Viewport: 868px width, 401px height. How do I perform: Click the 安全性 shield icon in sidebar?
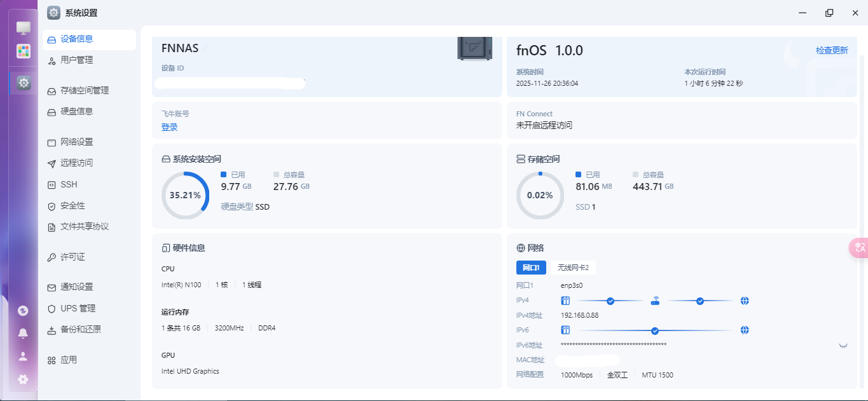(x=52, y=206)
